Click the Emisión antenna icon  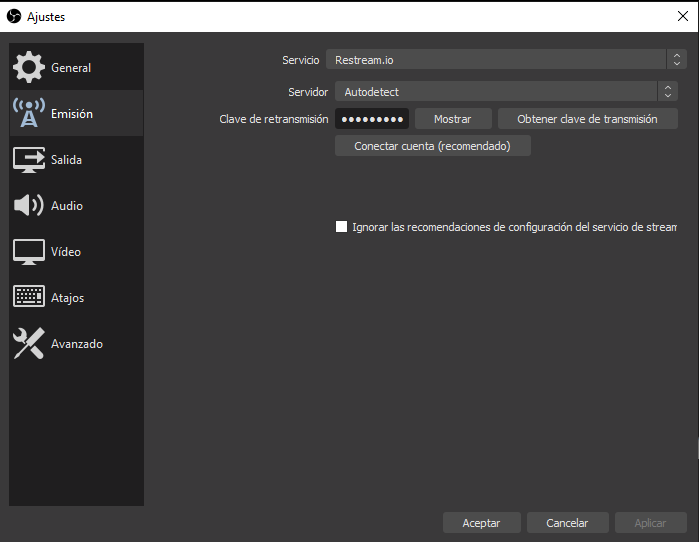point(29,113)
